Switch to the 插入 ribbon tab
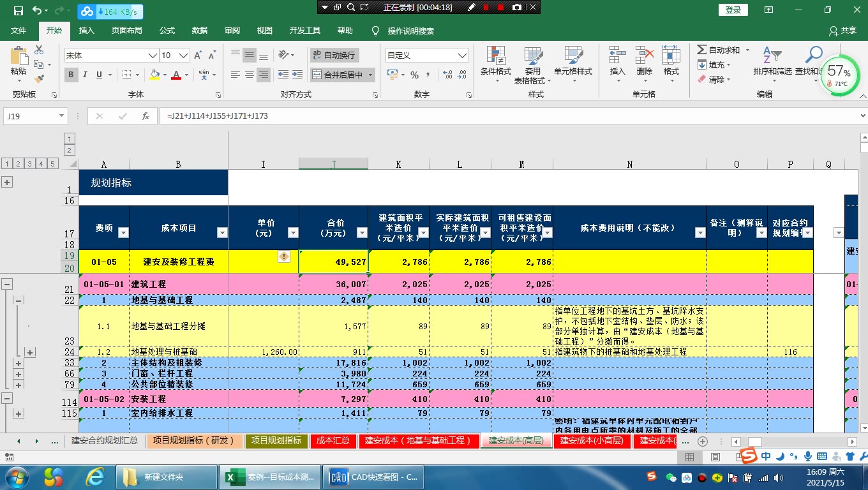The image size is (868, 490). [86, 31]
